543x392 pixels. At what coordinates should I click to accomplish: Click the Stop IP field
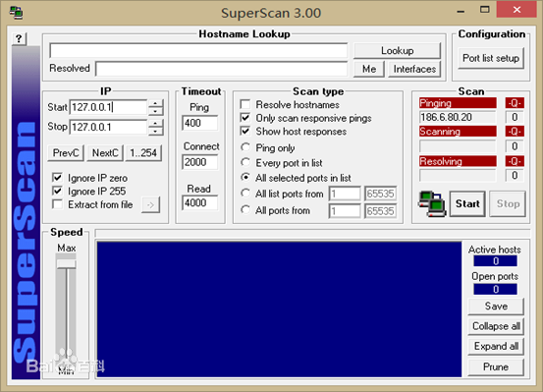point(109,127)
